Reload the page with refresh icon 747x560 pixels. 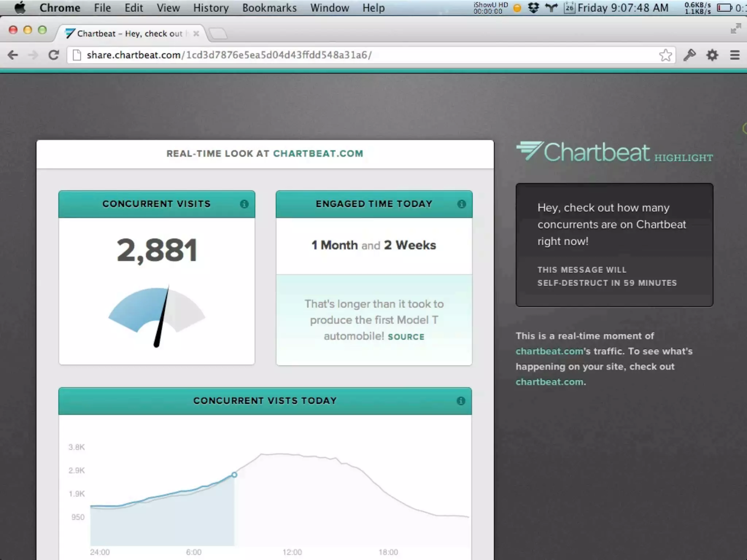(x=54, y=55)
